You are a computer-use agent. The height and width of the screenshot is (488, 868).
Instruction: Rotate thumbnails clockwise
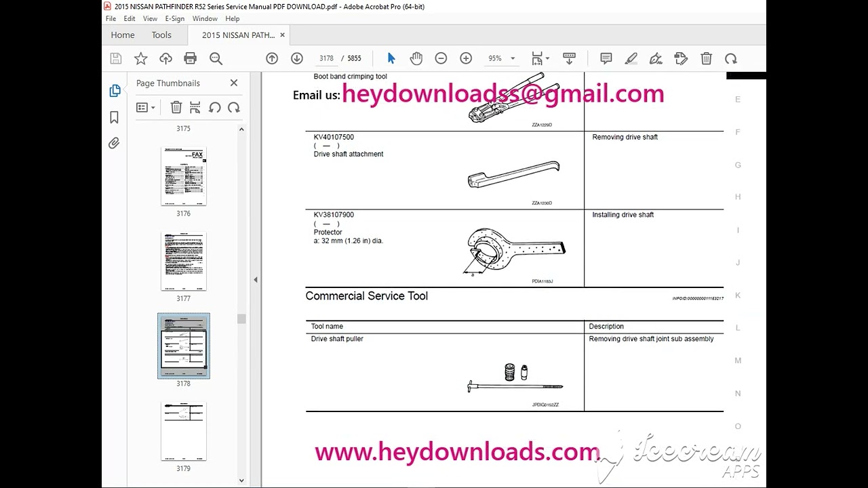[234, 107]
